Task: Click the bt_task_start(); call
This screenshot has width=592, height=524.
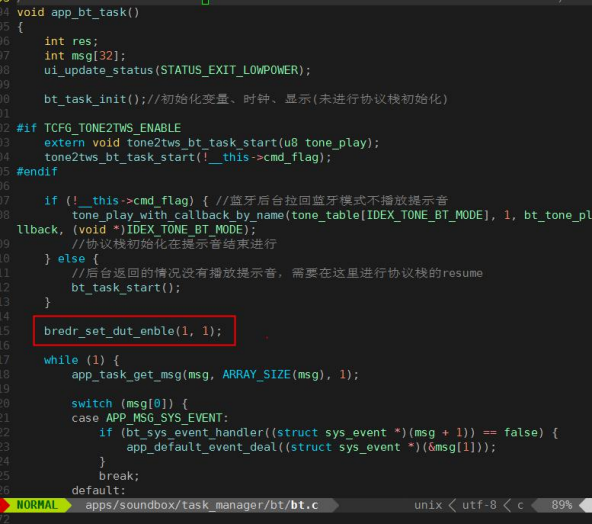Action: pos(126,288)
